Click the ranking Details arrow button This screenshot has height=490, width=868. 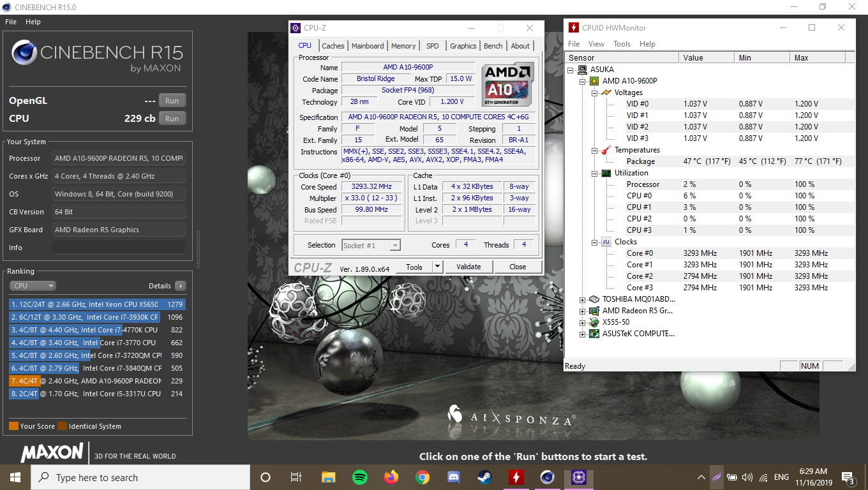(181, 286)
